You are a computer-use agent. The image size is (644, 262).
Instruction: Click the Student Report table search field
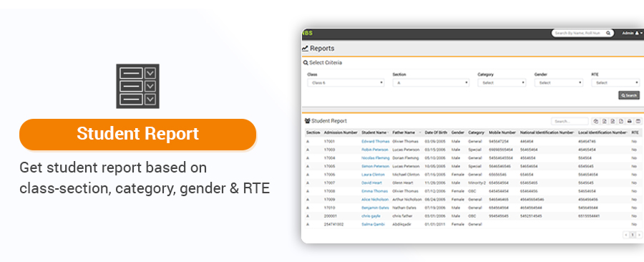point(570,121)
